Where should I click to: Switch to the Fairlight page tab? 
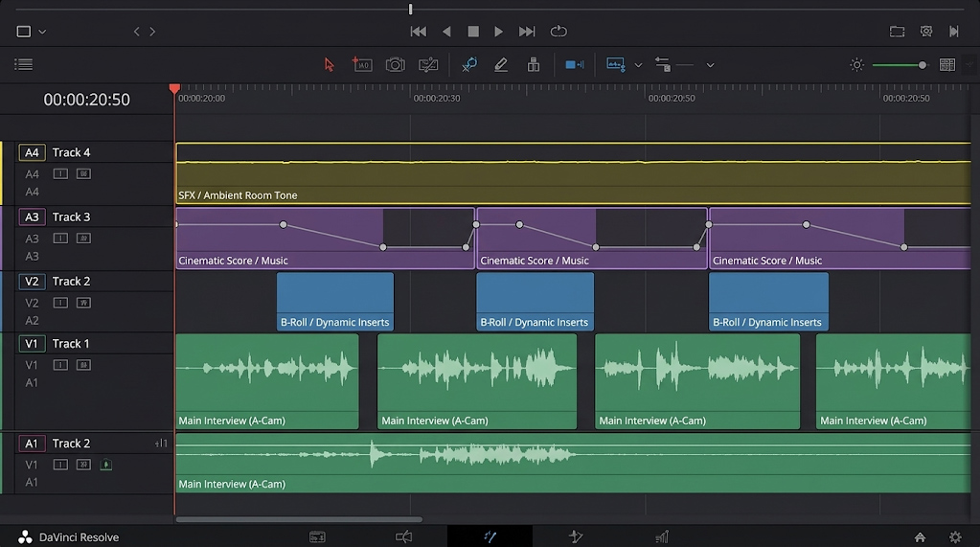point(662,536)
